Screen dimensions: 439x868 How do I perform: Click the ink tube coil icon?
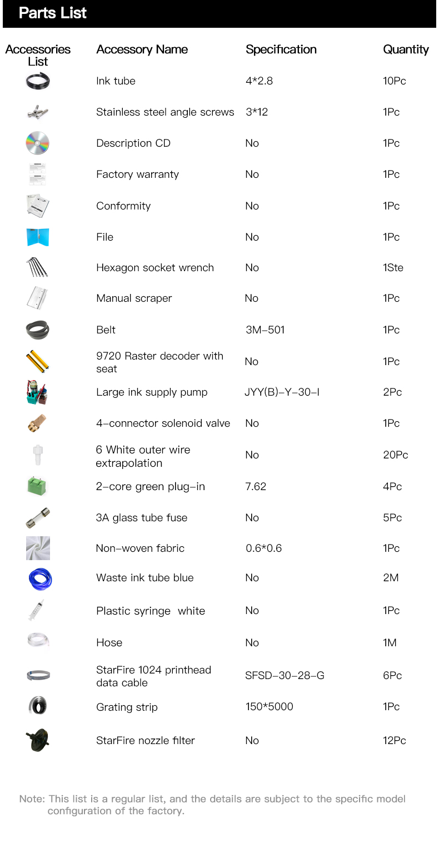38,82
